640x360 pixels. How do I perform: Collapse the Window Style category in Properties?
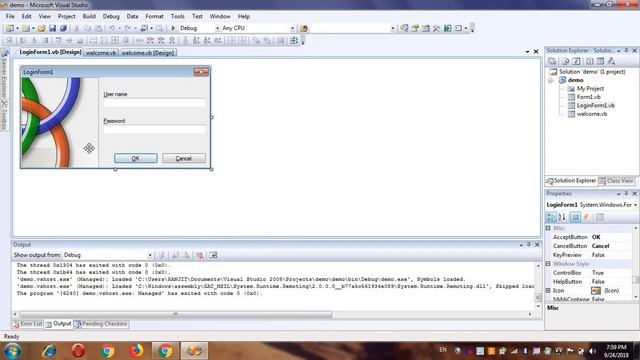click(548, 264)
